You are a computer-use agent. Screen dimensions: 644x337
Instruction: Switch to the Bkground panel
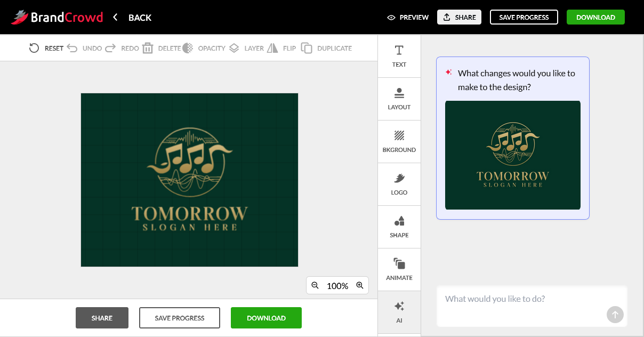(x=399, y=141)
